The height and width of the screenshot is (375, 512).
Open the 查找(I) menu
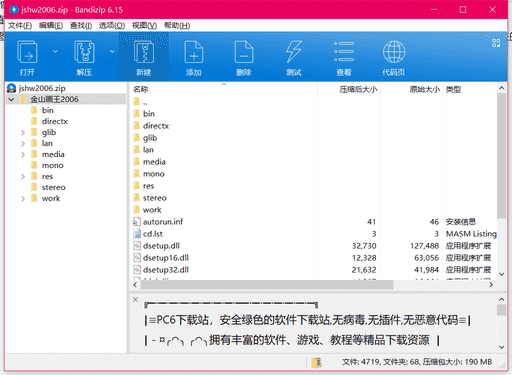pyautogui.click(x=81, y=26)
